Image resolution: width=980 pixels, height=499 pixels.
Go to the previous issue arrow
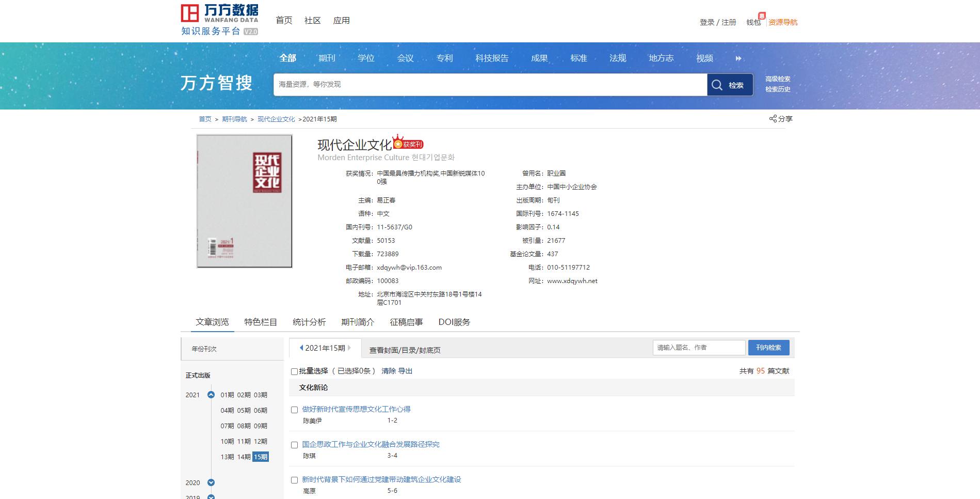coord(301,348)
